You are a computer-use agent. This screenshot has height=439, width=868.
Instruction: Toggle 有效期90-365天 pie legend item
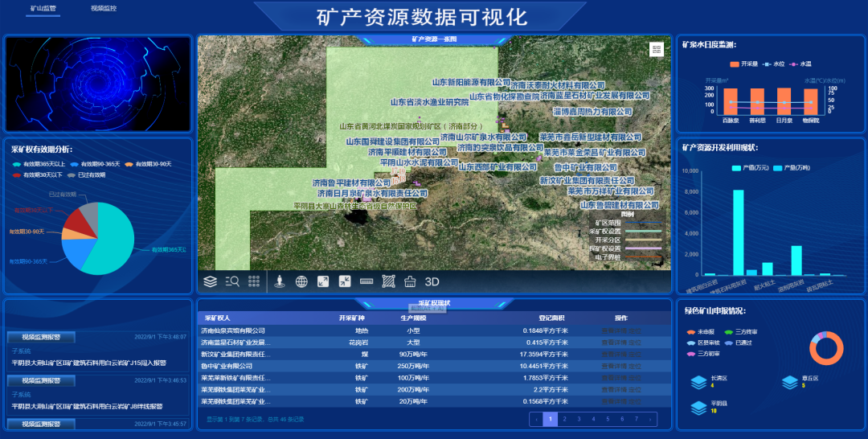(x=95, y=164)
